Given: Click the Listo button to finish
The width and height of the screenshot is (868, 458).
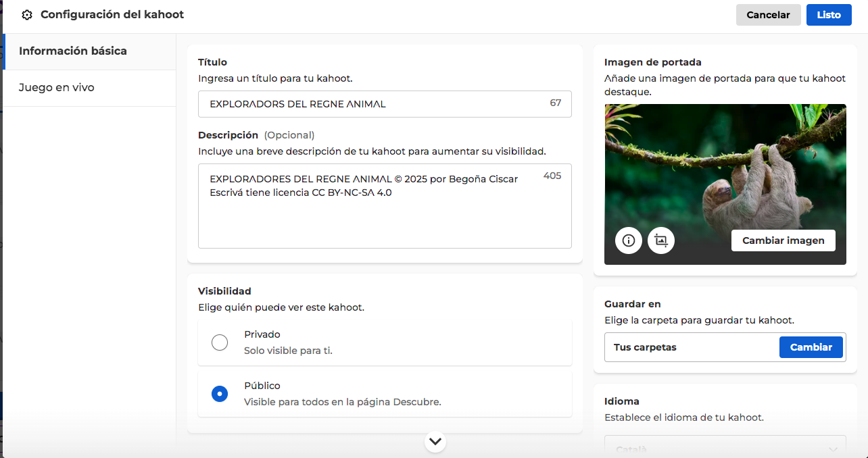Looking at the screenshot, I should [x=828, y=15].
